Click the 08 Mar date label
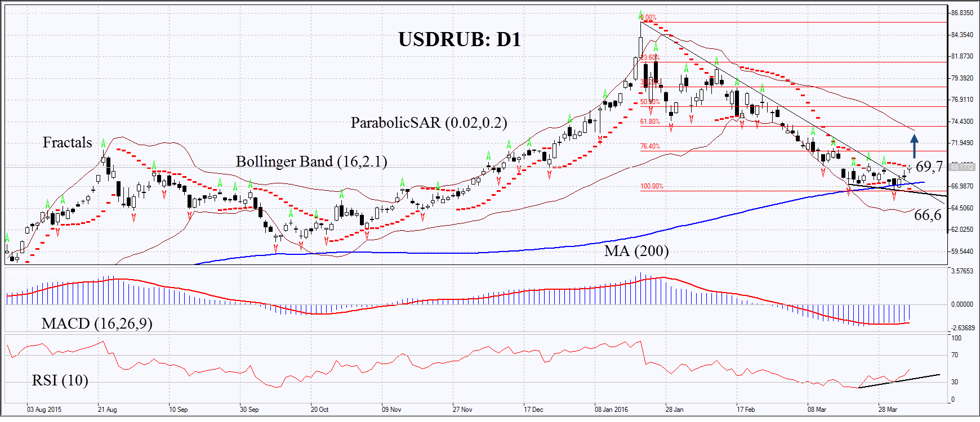The height and width of the screenshot is (422, 980). pyautogui.click(x=817, y=410)
